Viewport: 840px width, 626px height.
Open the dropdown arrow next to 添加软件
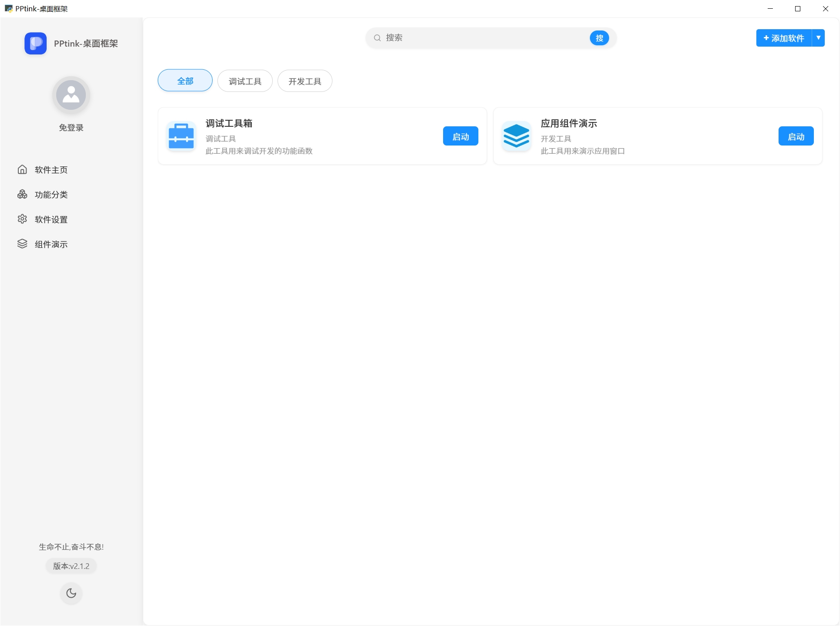click(x=819, y=38)
